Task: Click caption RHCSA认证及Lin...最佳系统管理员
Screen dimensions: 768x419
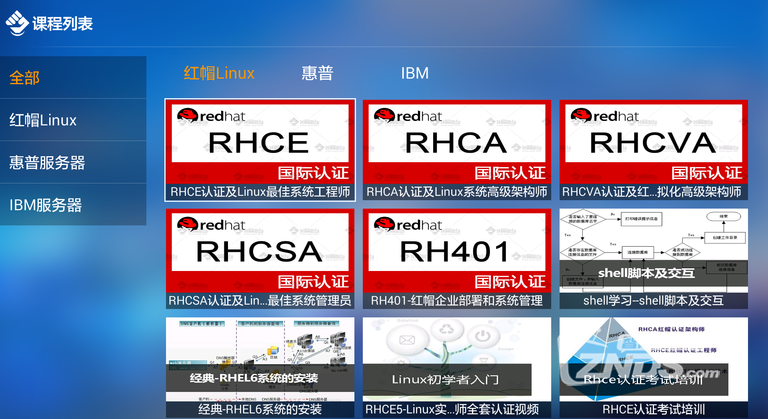Action: point(260,300)
